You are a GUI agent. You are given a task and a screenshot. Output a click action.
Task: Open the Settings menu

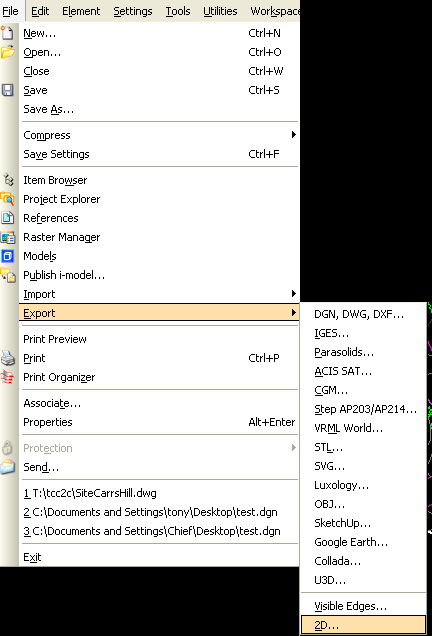tap(133, 11)
